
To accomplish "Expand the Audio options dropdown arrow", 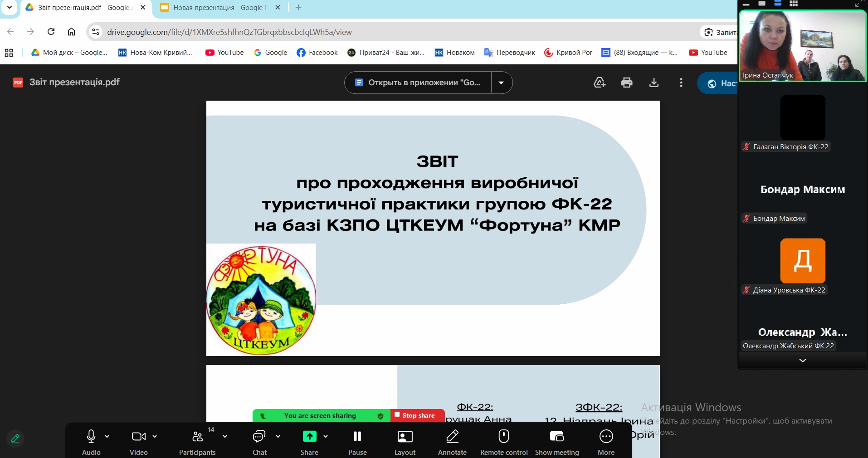I will pyautogui.click(x=107, y=436).
